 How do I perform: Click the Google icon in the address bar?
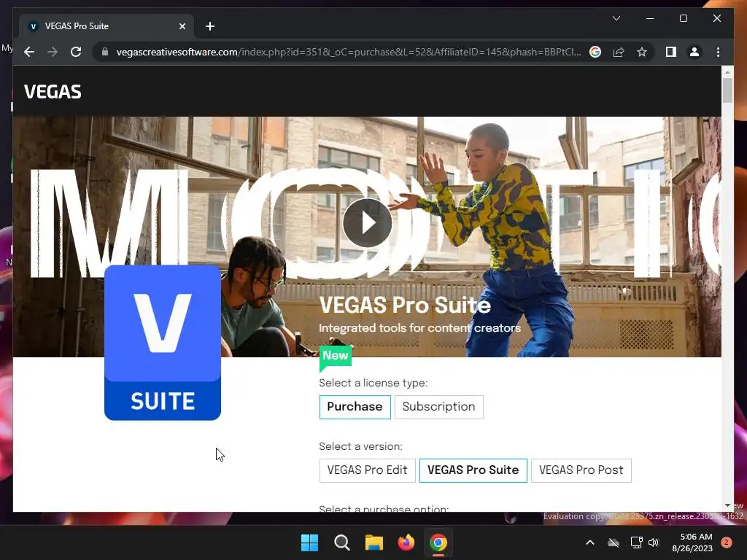tap(595, 52)
